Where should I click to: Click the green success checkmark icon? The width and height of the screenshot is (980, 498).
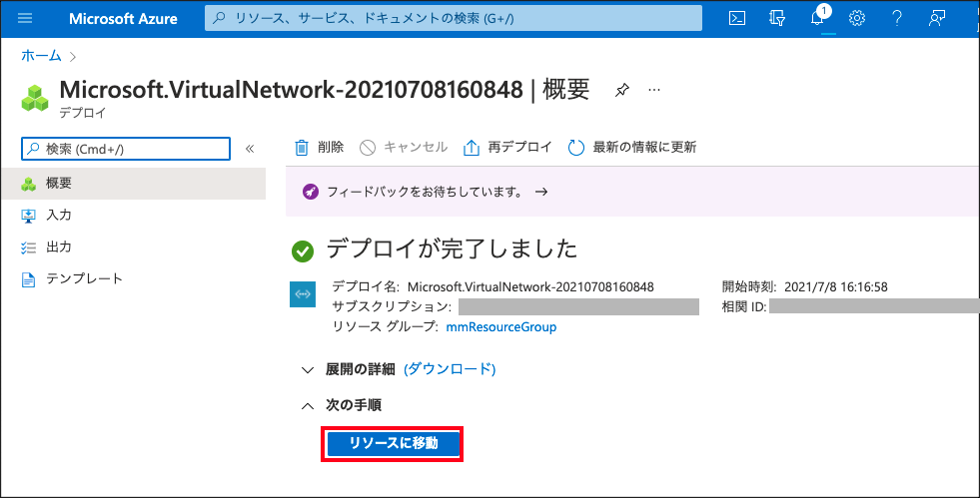[303, 252]
